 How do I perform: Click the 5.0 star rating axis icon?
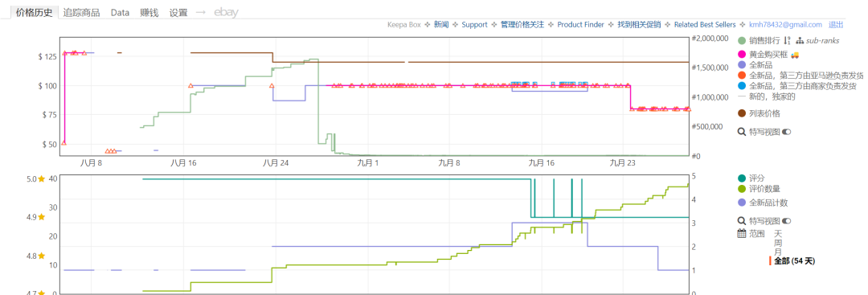(41, 179)
